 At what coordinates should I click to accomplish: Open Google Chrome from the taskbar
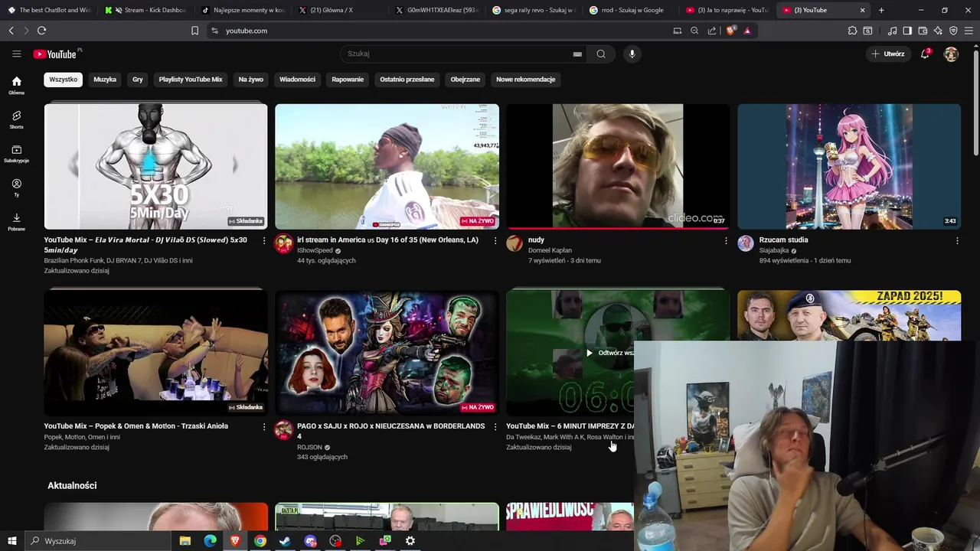tap(260, 541)
